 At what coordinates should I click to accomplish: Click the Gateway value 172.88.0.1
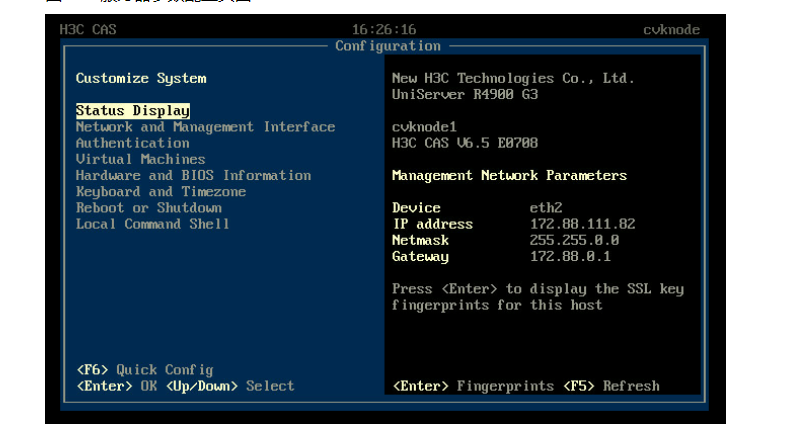click(570, 257)
